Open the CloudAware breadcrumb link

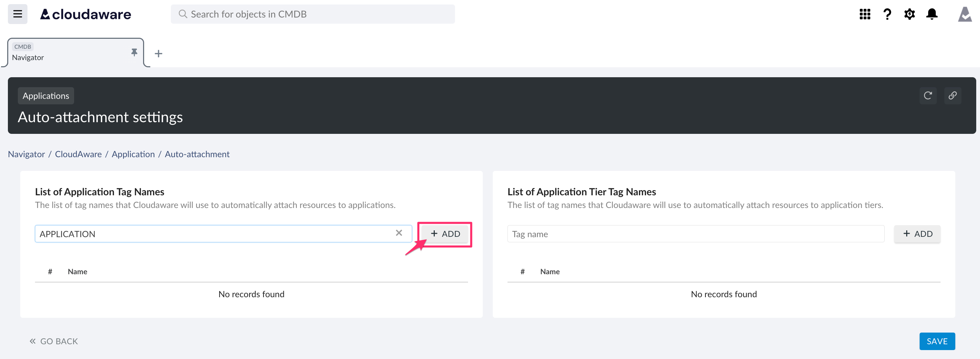(78, 154)
